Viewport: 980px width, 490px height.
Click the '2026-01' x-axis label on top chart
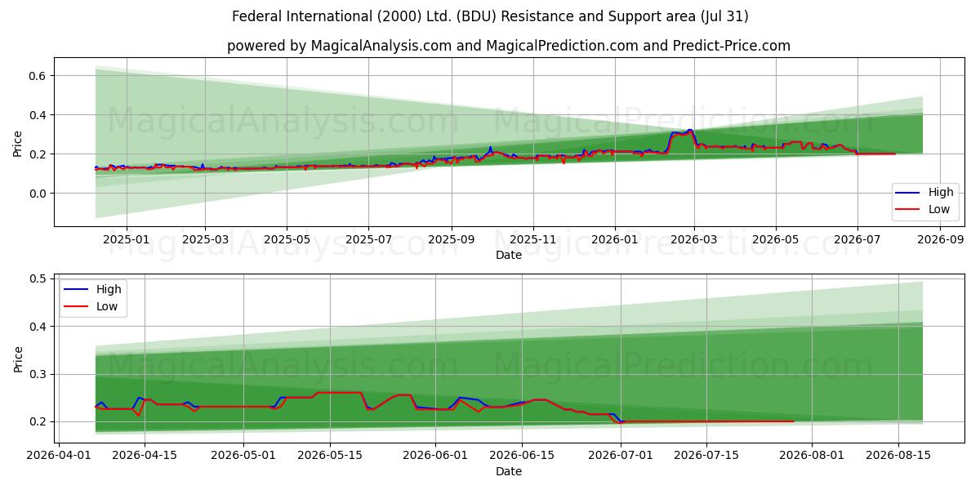coord(615,240)
